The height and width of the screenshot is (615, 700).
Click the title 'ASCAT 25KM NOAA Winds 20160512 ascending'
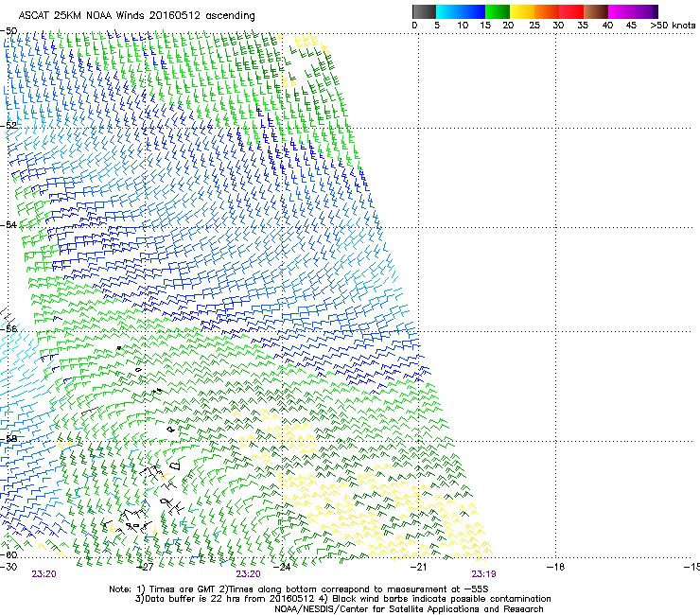(136, 16)
